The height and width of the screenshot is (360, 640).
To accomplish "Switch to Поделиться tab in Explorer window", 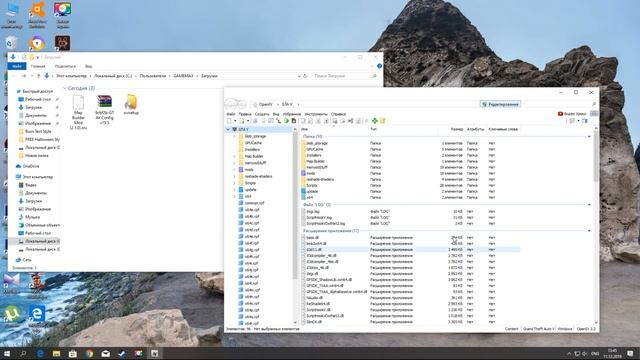I will click(x=65, y=66).
